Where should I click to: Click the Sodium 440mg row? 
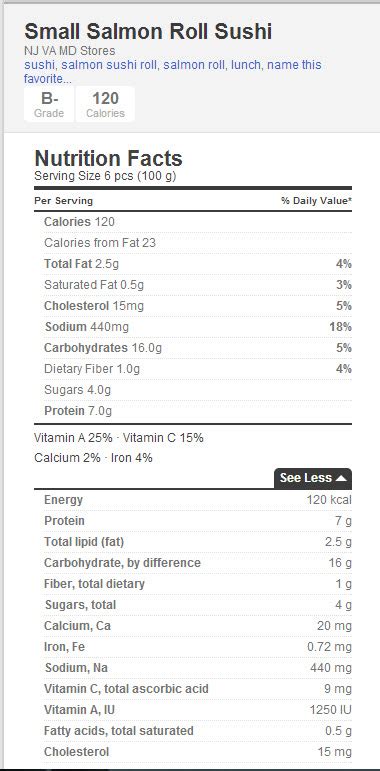[x=193, y=326]
